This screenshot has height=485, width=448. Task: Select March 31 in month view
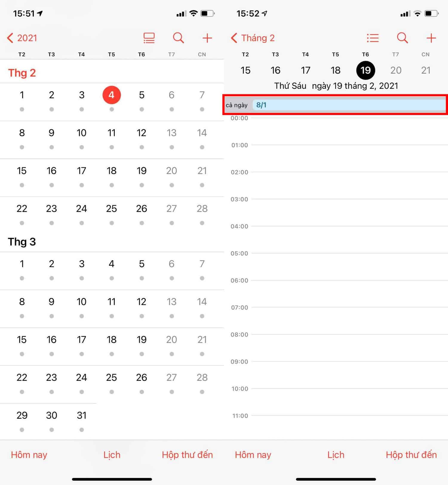point(82,415)
